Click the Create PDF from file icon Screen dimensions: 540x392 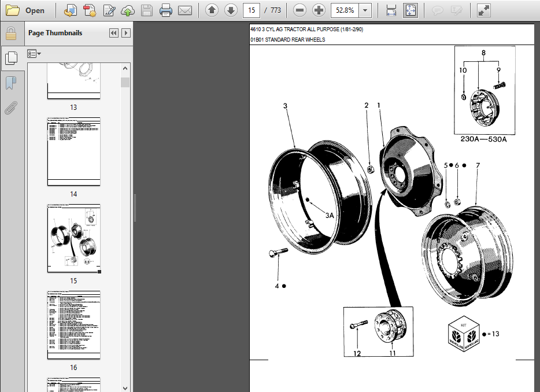[x=71, y=10]
